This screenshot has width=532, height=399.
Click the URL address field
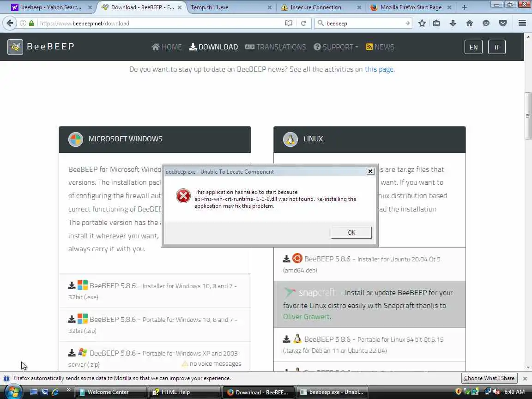point(159,23)
